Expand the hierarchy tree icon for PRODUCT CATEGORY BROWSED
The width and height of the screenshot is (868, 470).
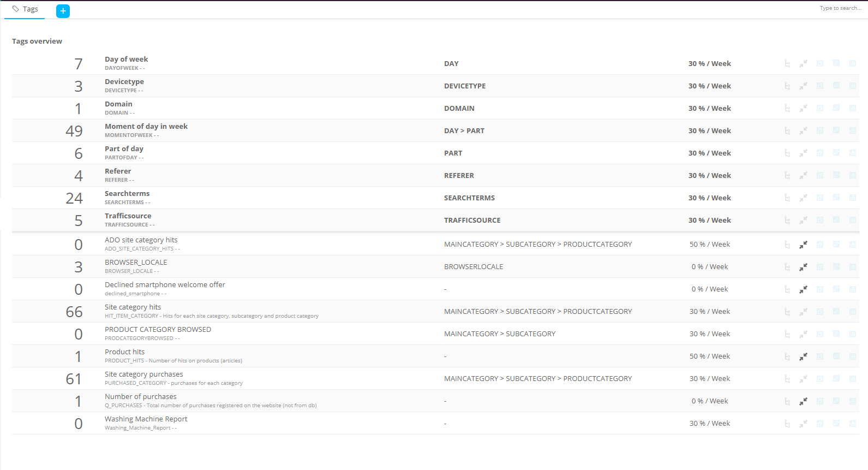pos(787,334)
